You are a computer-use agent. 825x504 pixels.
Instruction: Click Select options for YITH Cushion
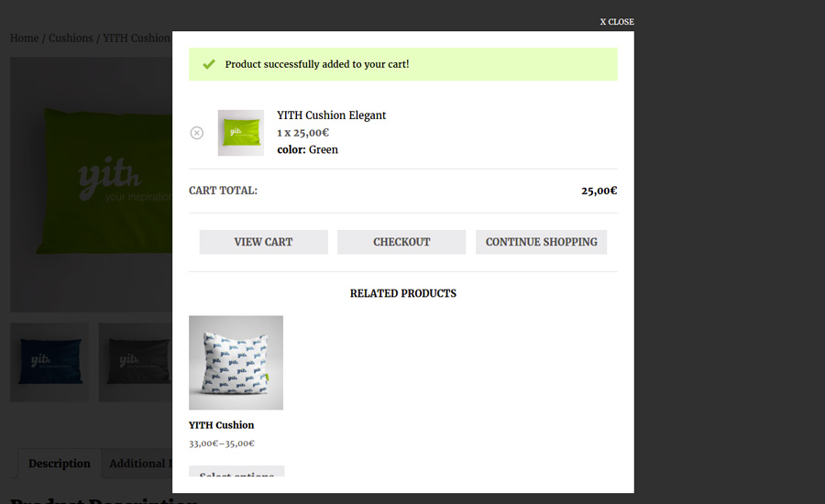tap(236, 471)
